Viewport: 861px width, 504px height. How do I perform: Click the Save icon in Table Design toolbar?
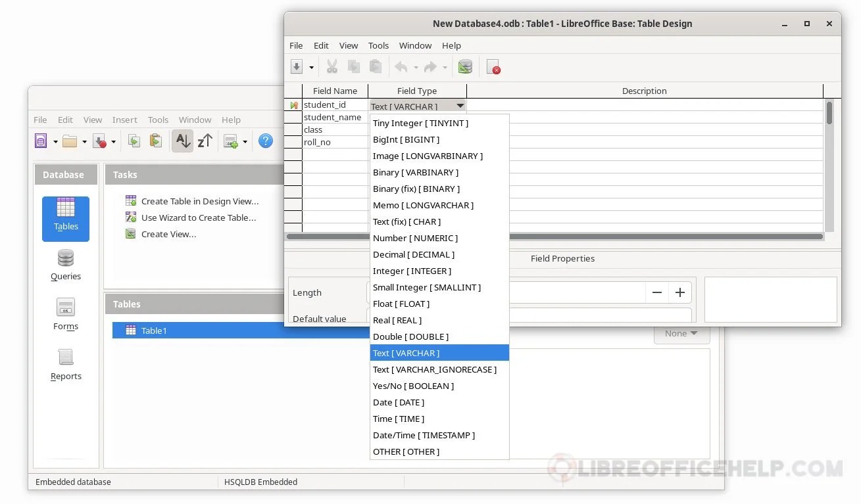point(297,67)
